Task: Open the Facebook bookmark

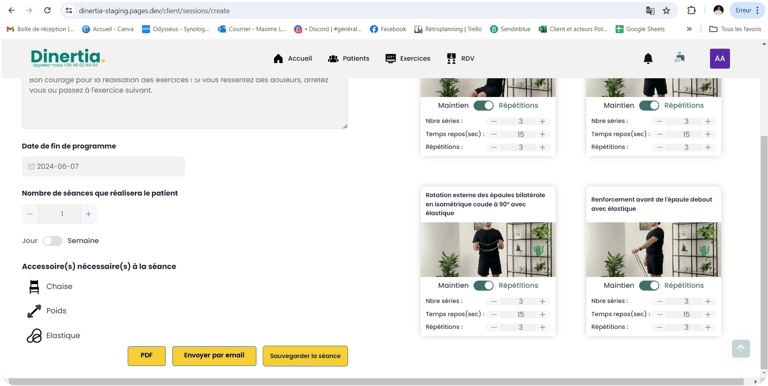Action: tap(388, 29)
